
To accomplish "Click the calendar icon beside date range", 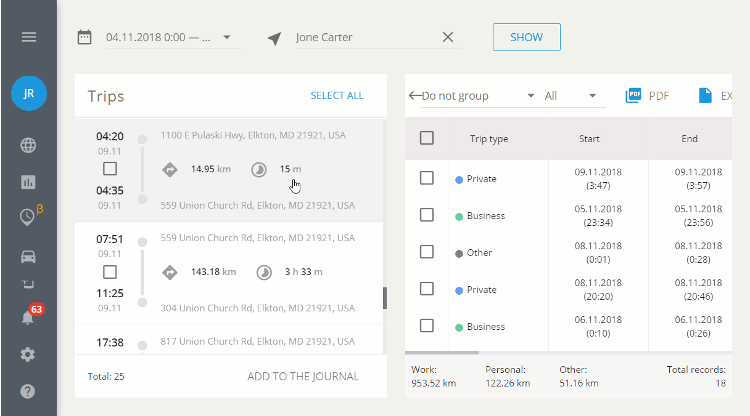I will point(84,37).
